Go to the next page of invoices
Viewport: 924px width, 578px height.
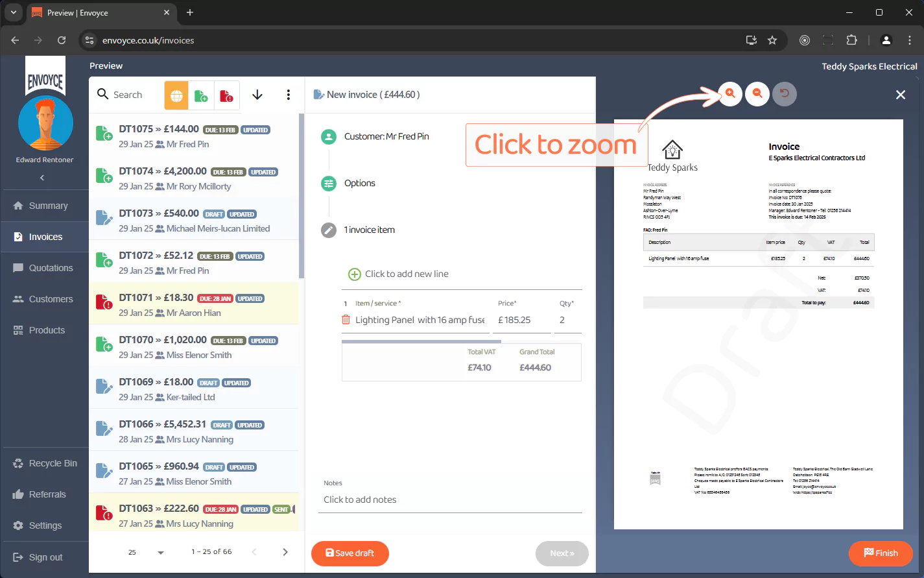[x=285, y=552]
